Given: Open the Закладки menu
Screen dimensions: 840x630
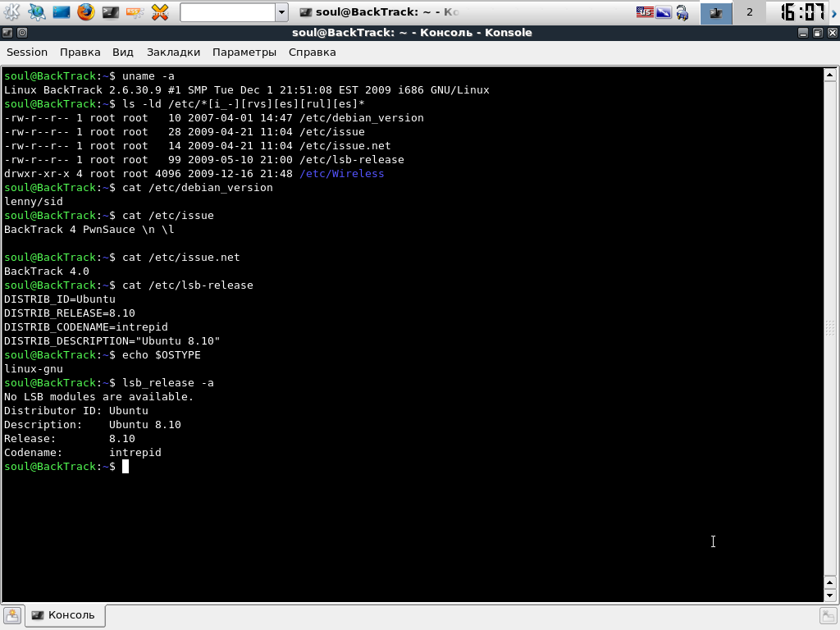Looking at the screenshot, I should pyautogui.click(x=173, y=52).
